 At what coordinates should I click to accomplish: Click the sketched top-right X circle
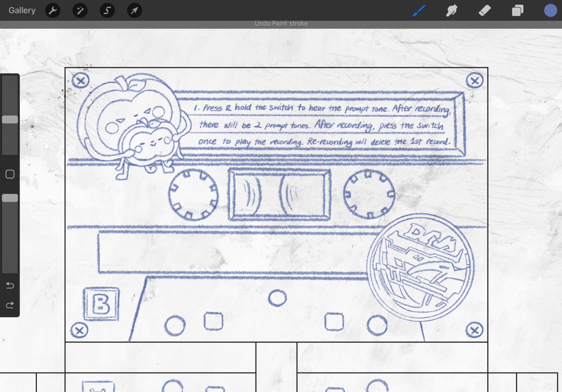pos(475,81)
